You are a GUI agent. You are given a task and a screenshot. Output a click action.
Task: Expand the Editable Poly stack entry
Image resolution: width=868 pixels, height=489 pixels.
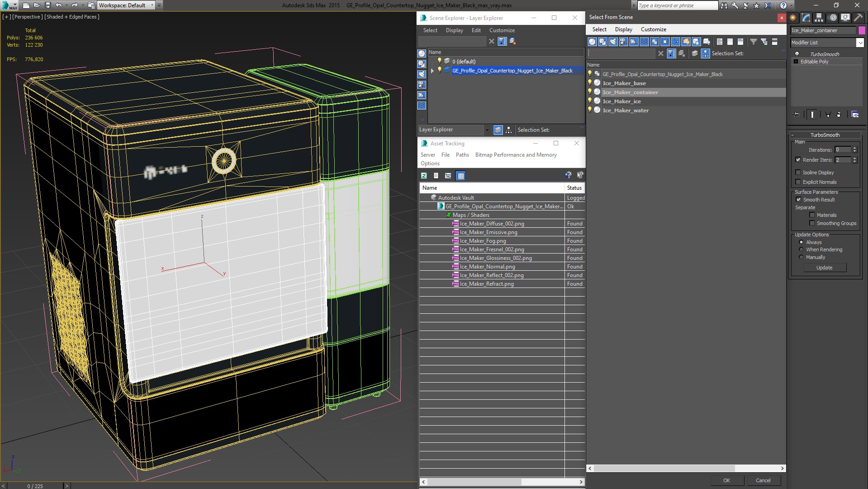pyautogui.click(x=796, y=62)
